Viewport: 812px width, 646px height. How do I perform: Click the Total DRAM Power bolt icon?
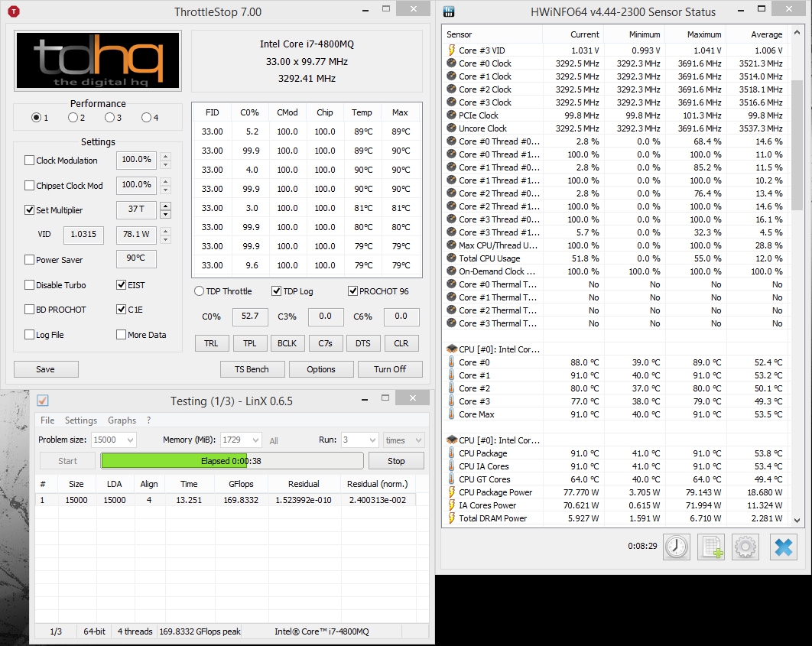451,518
